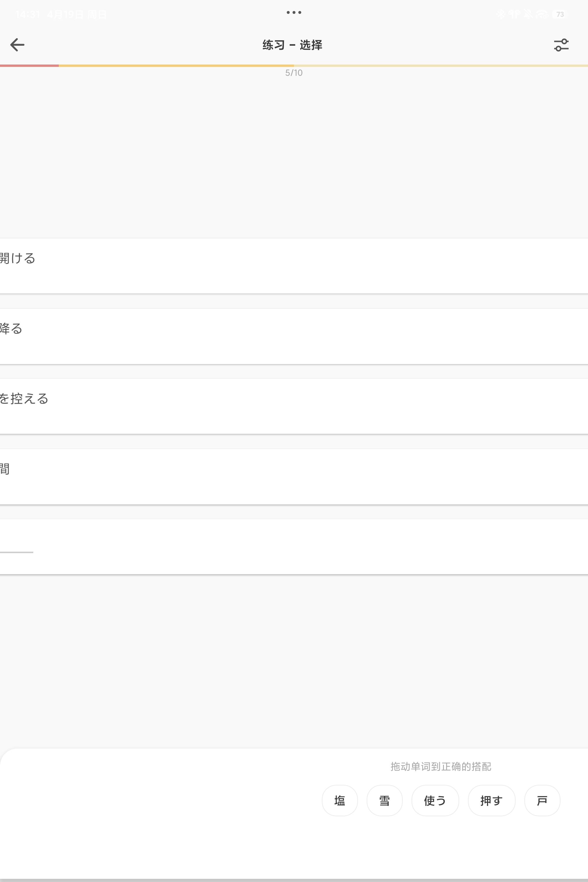The width and height of the screenshot is (588, 882).
Task: Click the 降る answer card
Action: point(294,336)
